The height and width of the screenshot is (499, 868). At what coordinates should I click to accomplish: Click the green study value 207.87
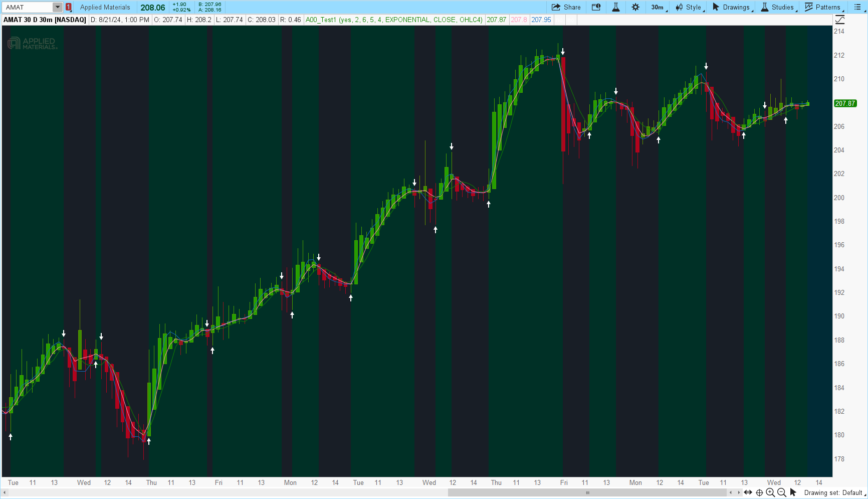[x=497, y=20]
